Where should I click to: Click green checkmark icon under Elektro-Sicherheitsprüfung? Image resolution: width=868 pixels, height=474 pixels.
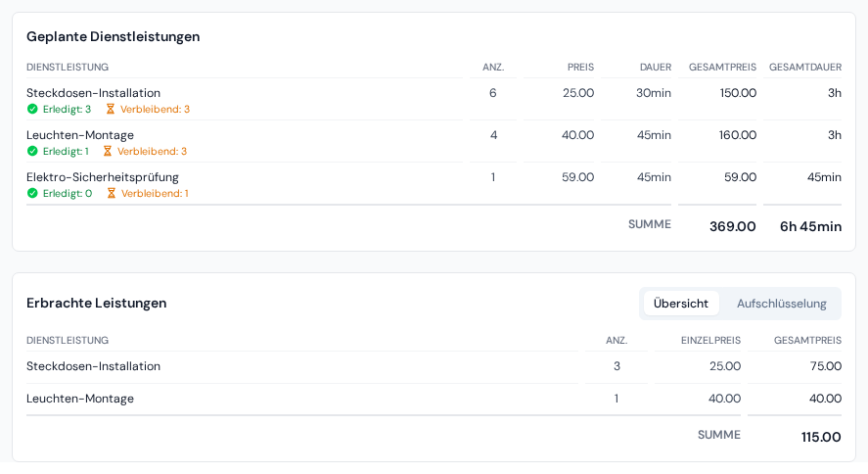(32, 193)
